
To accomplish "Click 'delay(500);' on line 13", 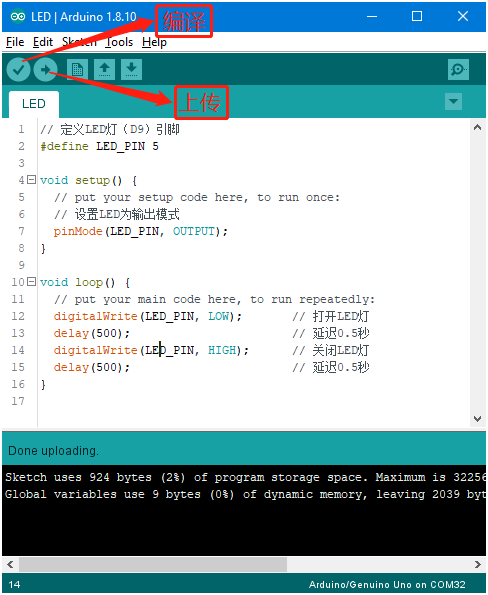I will [x=91, y=333].
